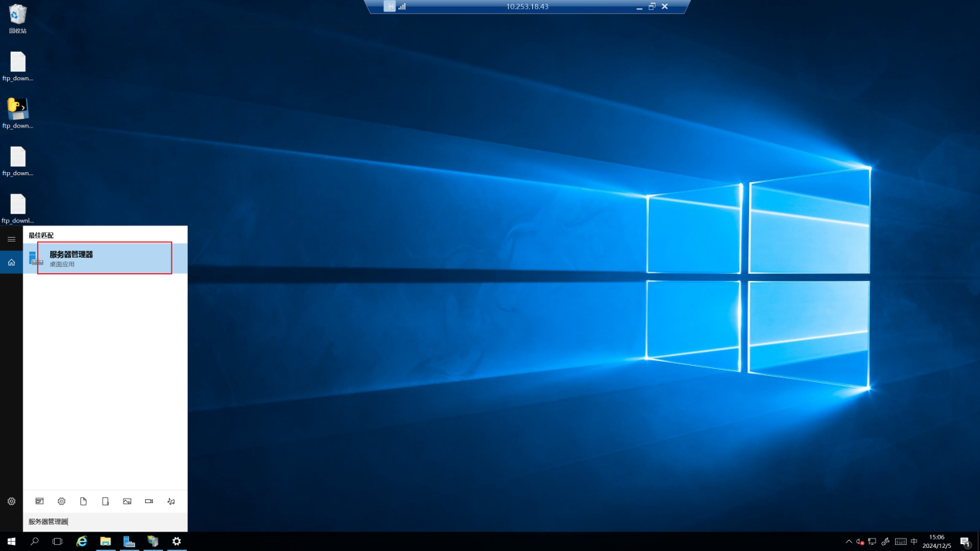Minimize the remote desktop session

639,6
